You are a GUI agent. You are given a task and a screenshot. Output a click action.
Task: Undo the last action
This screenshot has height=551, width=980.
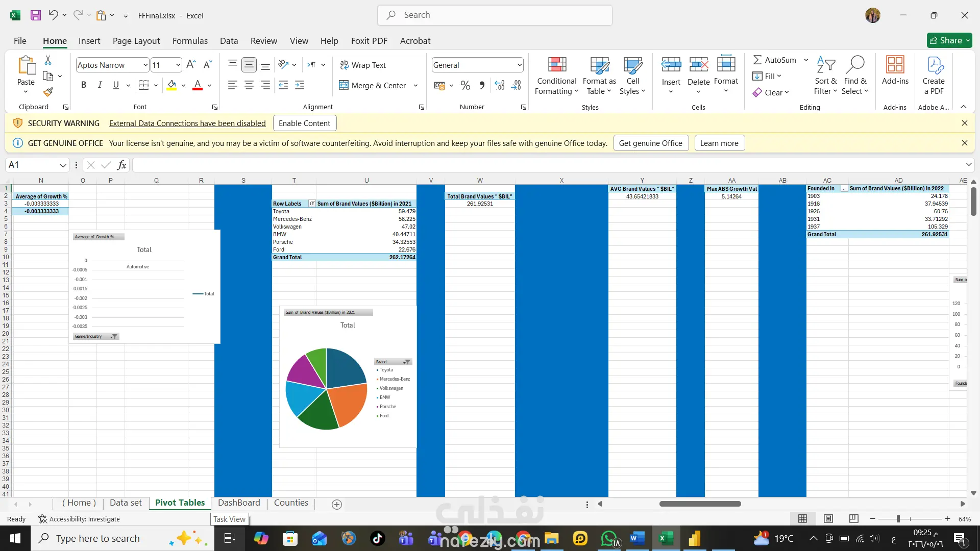point(53,15)
